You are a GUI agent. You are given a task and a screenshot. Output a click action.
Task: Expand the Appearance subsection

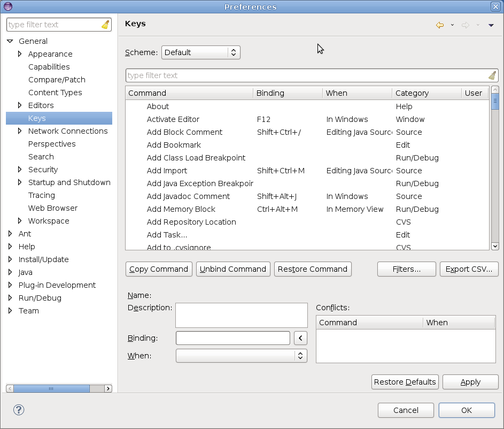click(x=20, y=54)
